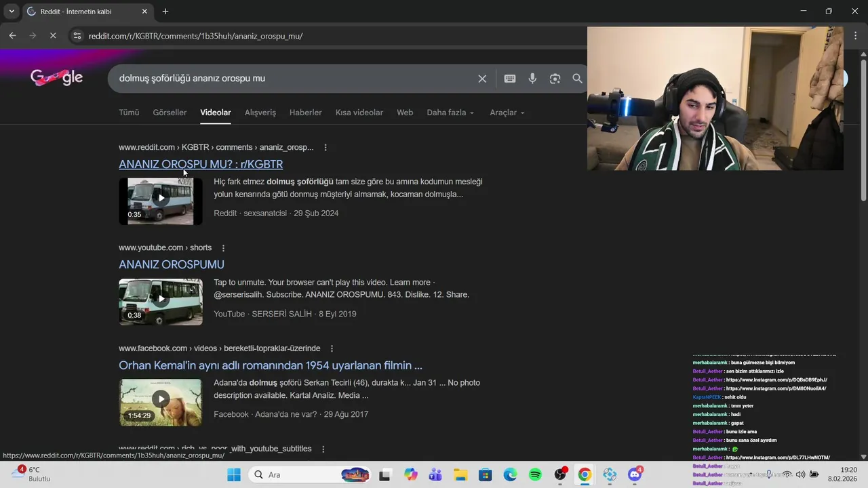The height and width of the screenshot is (488, 868).
Task: Open the 'Orhan Kemal'in aynı adlı romanından' result
Action: click(271, 365)
